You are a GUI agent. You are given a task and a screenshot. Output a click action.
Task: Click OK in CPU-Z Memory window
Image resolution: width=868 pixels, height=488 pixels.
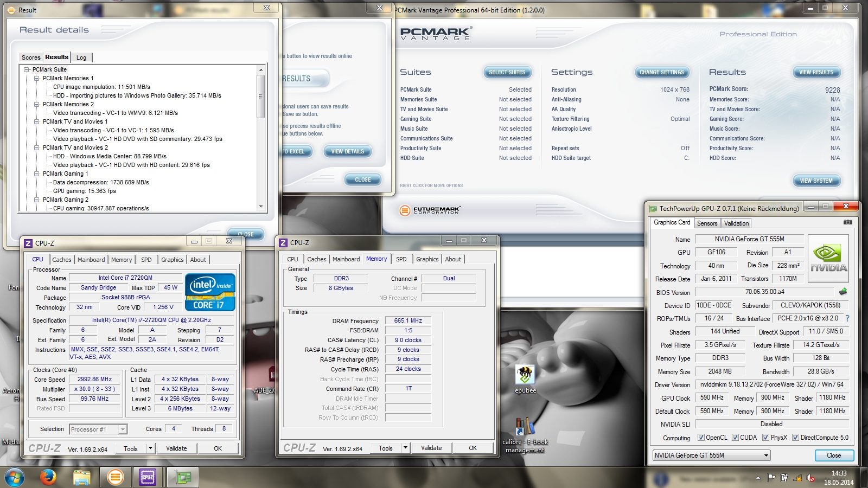pos(473,448)
